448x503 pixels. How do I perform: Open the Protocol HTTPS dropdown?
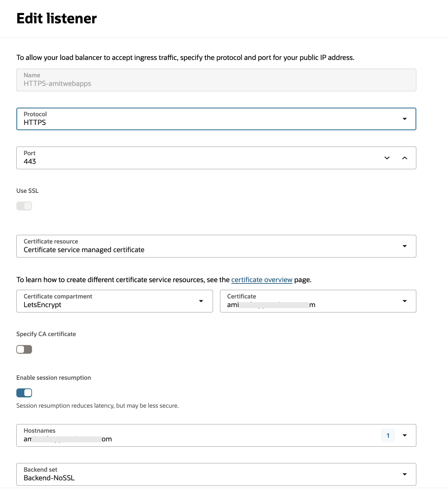(200, 119)
